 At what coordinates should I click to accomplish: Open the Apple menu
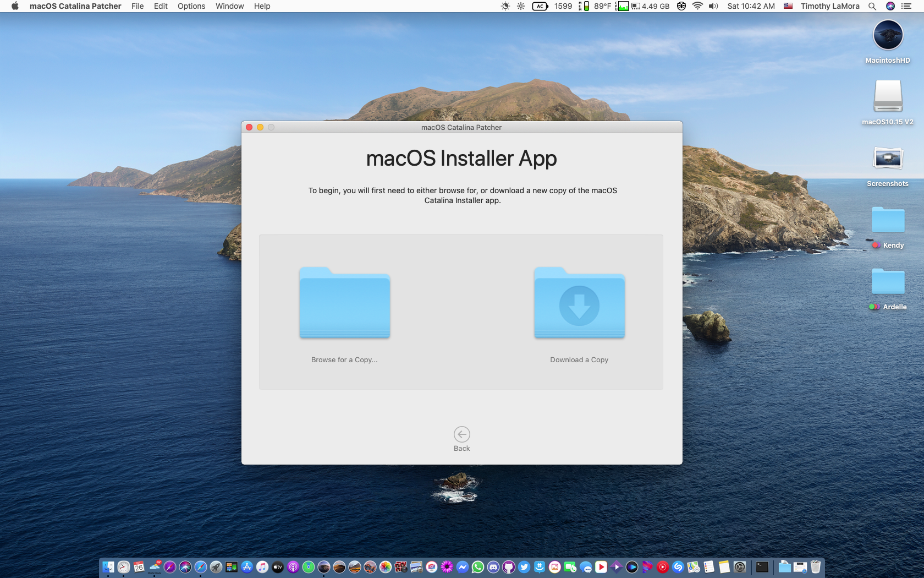tap(15, 6)
